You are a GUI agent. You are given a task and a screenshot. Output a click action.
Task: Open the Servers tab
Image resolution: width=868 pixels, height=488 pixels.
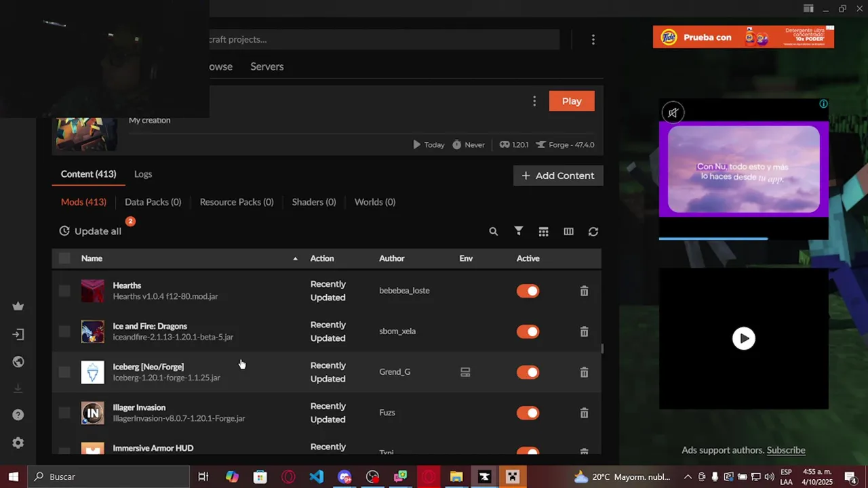tap(267, 66)
